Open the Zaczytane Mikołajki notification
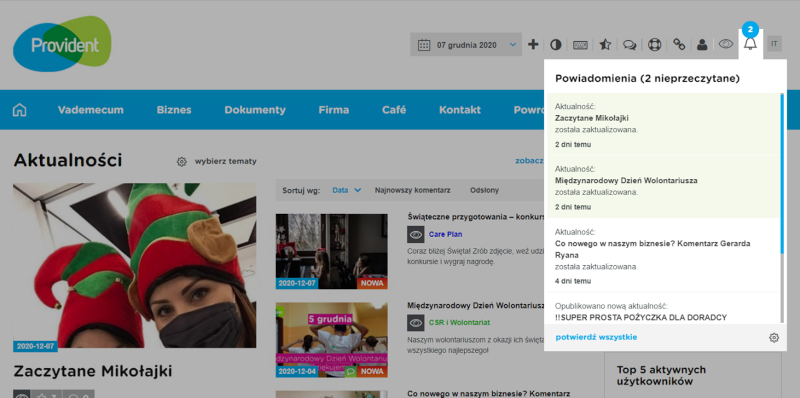This screenshot has height=398, width=800. [x=662, y=125]
